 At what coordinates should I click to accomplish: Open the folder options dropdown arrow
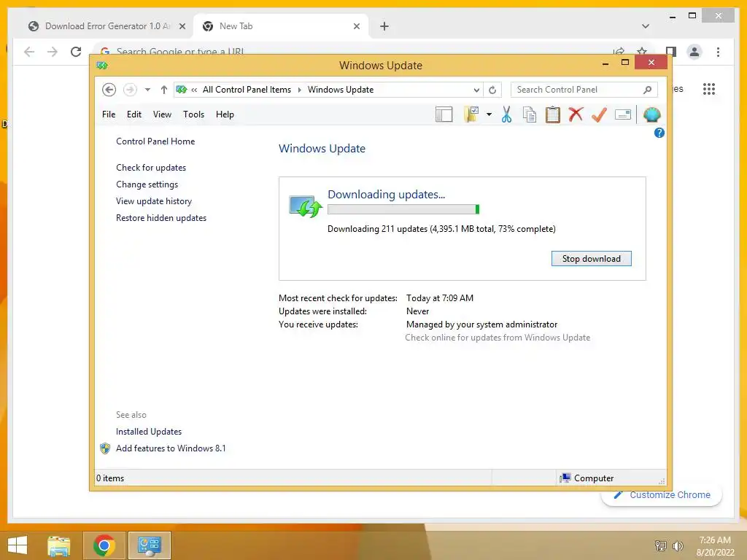[489, 114]
